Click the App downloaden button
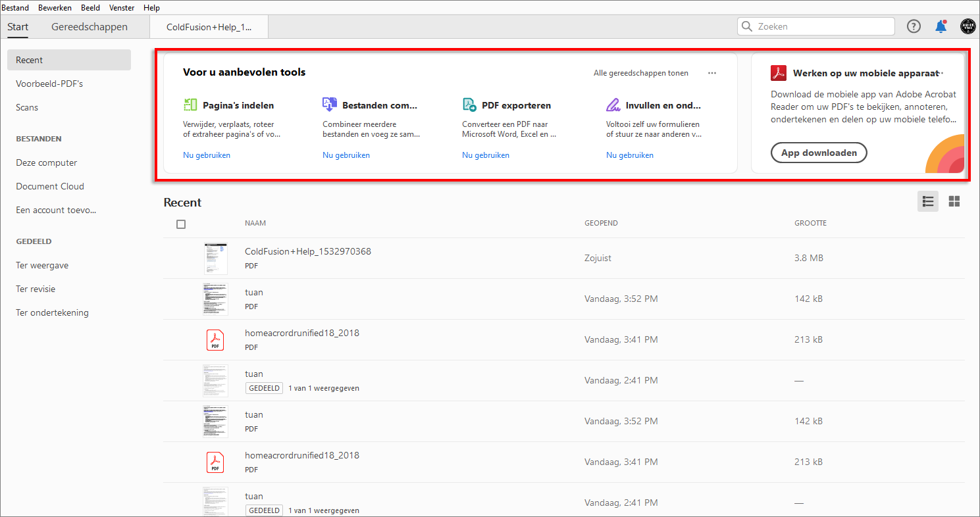 (x=819, y=153)
